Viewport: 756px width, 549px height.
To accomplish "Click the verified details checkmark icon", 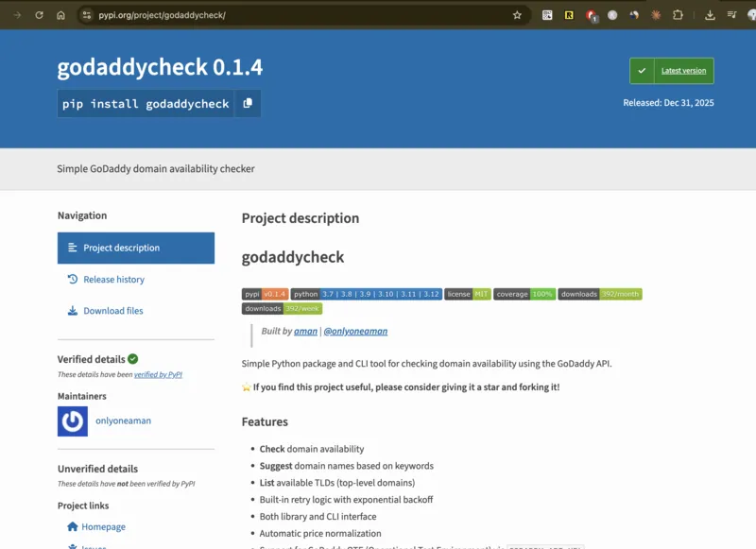I will click(x=132, y=358).
